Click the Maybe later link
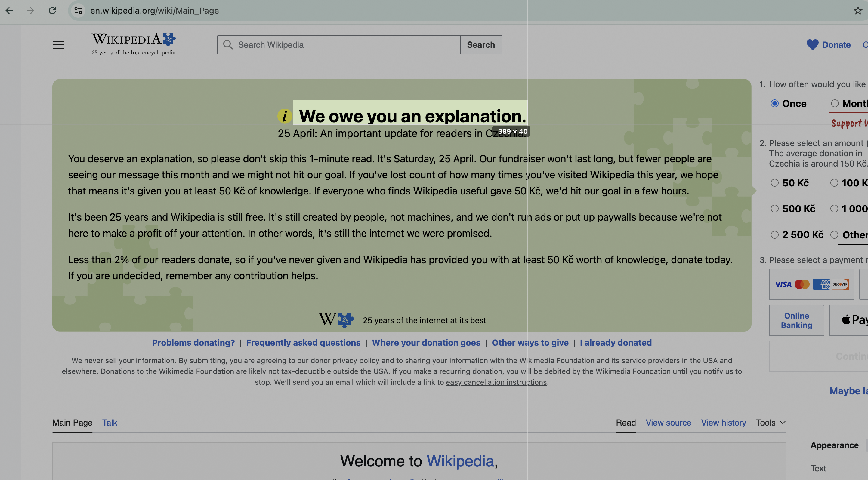This screenshot has width=868, height=480. (x=848, y=391)
